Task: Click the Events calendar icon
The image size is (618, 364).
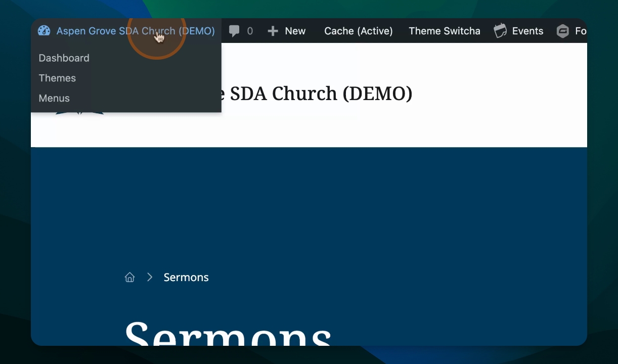Action: coord(500,31)
